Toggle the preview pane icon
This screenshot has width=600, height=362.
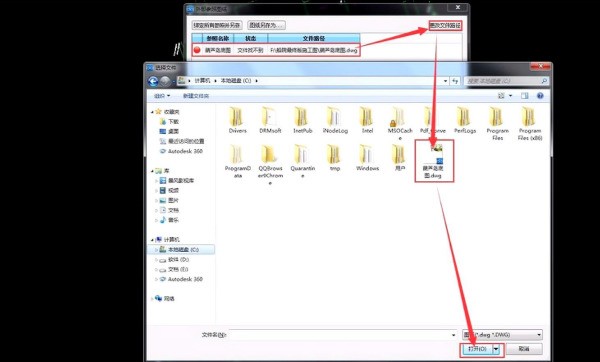pos(524,96)
